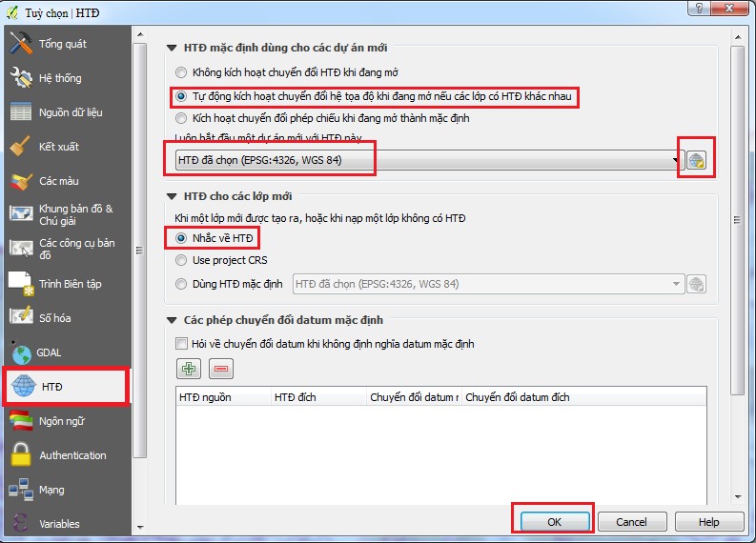Choose the 'Dùng HTĐ mặc định' radio option
Viewport: 756px width, 543px height.
(x=229, y=284)
